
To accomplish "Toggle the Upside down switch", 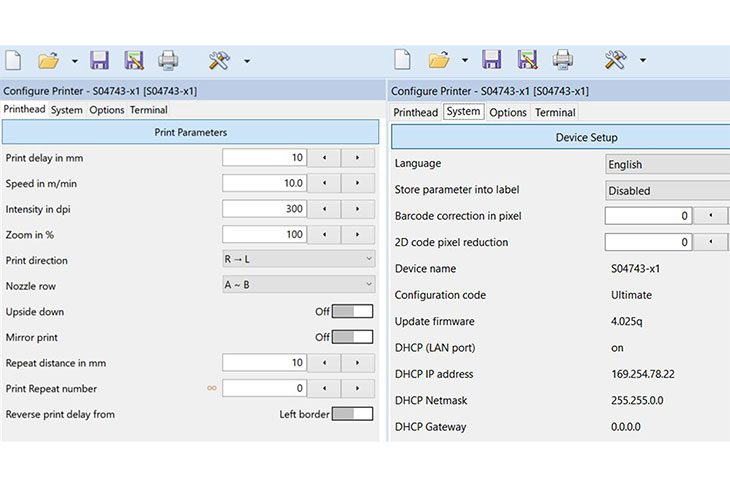I will [x=352, y=312].
